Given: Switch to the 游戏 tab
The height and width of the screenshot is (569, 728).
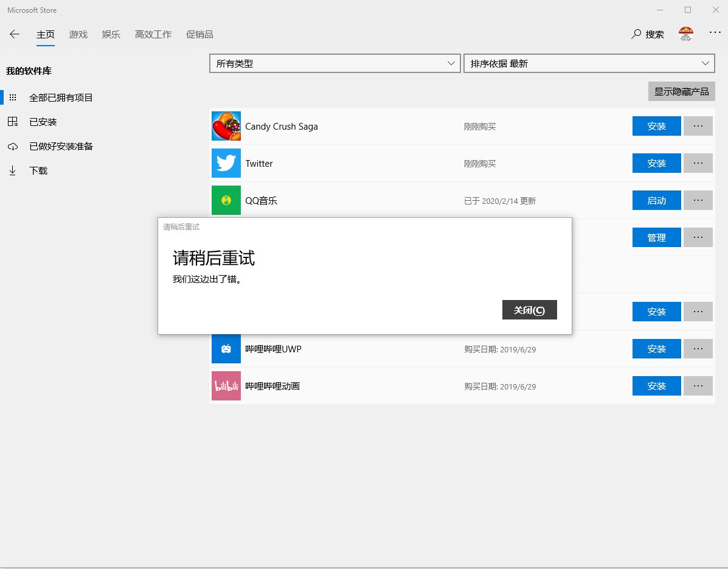Looking at the screenshot, I should [78, 34].
